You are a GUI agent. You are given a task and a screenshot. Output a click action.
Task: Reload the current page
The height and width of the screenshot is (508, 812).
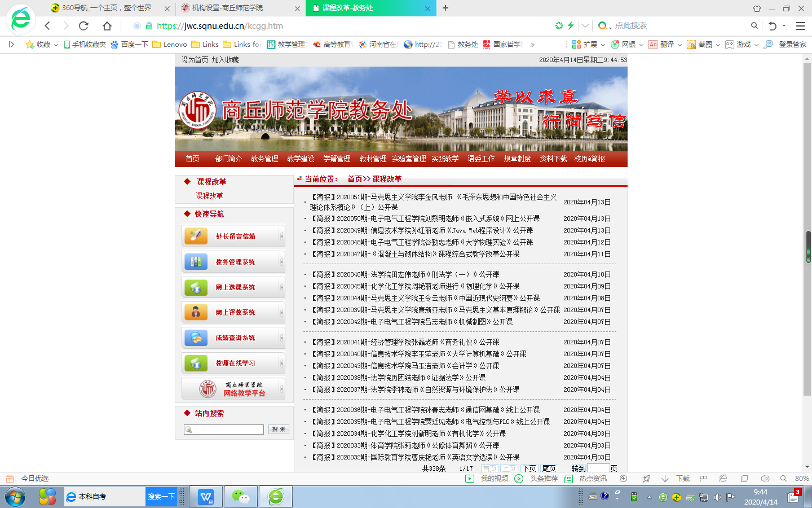(x=83, y=25)
